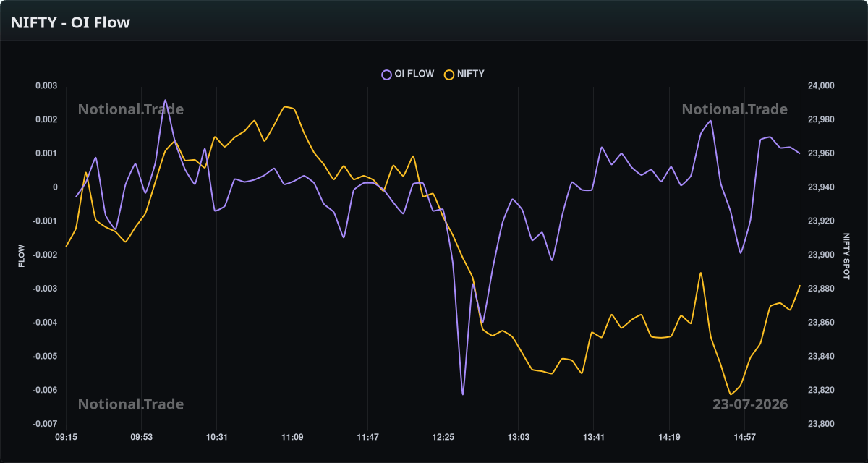Click the -0.003 flow axis value
Screen dimensions: 868x463
coord(45,289)
